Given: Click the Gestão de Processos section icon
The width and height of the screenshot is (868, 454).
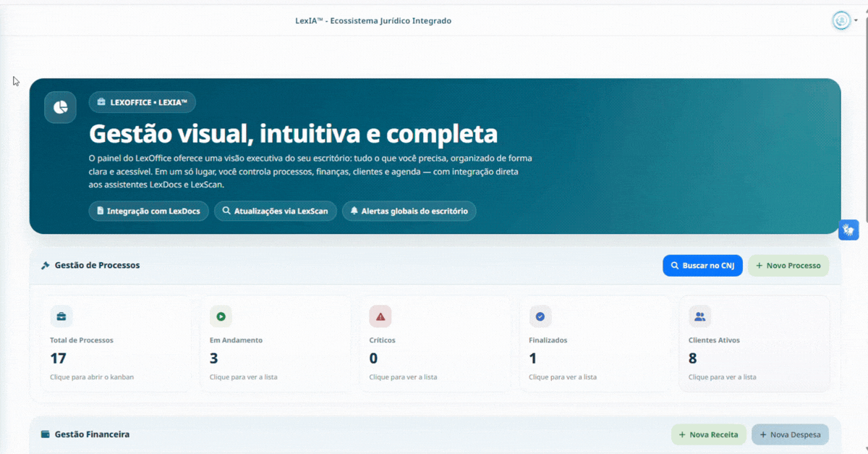Looking at the screenshot, I should tap(46, 265).
